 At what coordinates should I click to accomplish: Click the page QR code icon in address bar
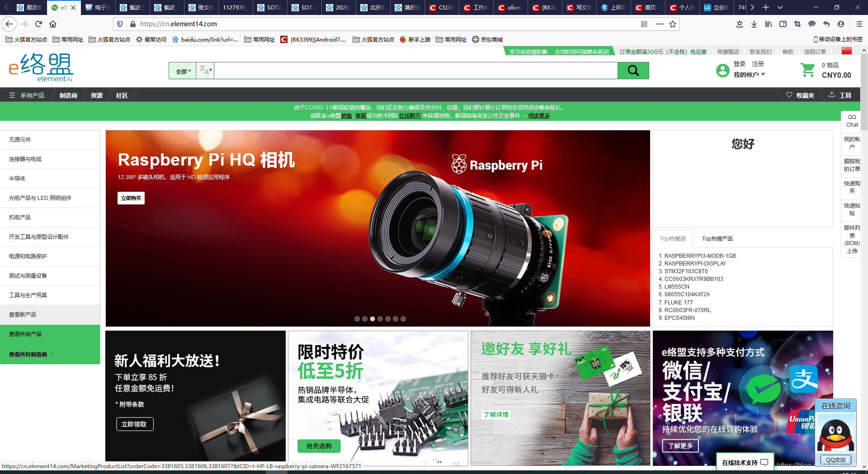pyautogui.click(x=644, y=24)
